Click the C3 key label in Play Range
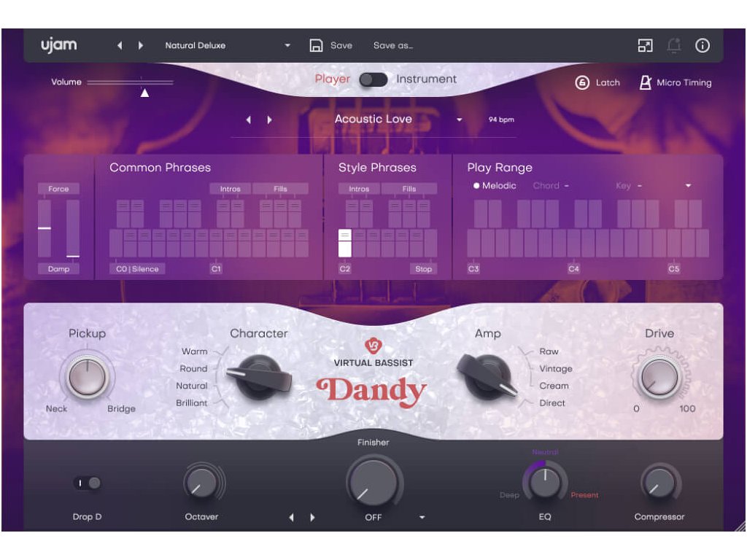Screen dimensions: 747x560 point(473,269)
